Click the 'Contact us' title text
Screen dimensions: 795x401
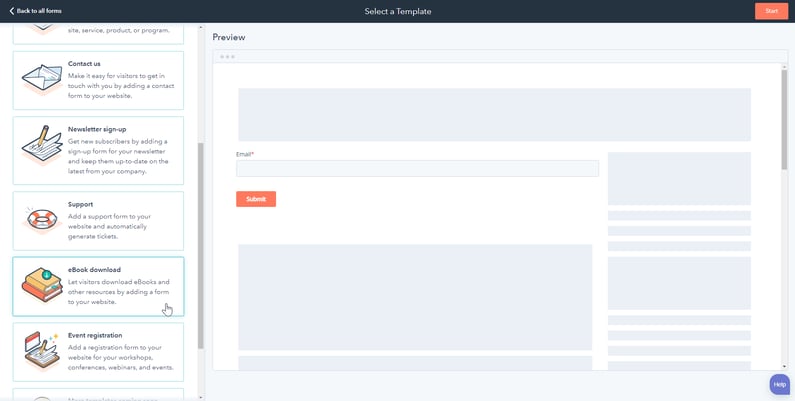pyautogui.click(x=84, y=64)
